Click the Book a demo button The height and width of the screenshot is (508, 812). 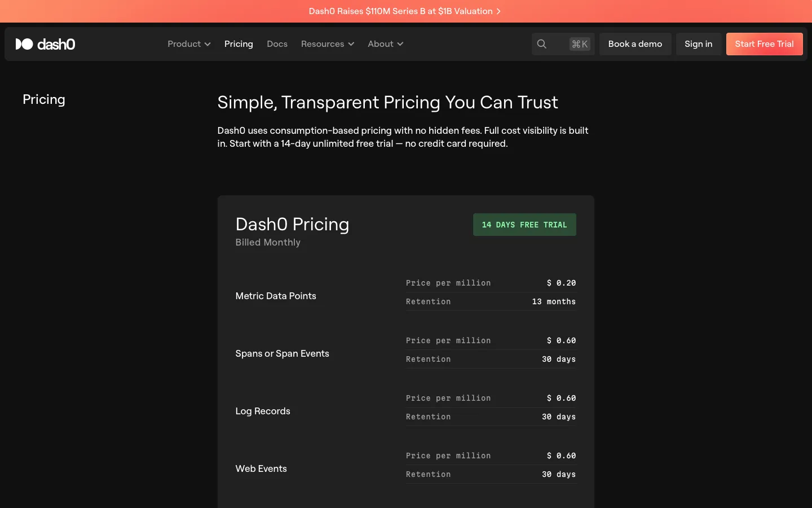coord(635,44)
